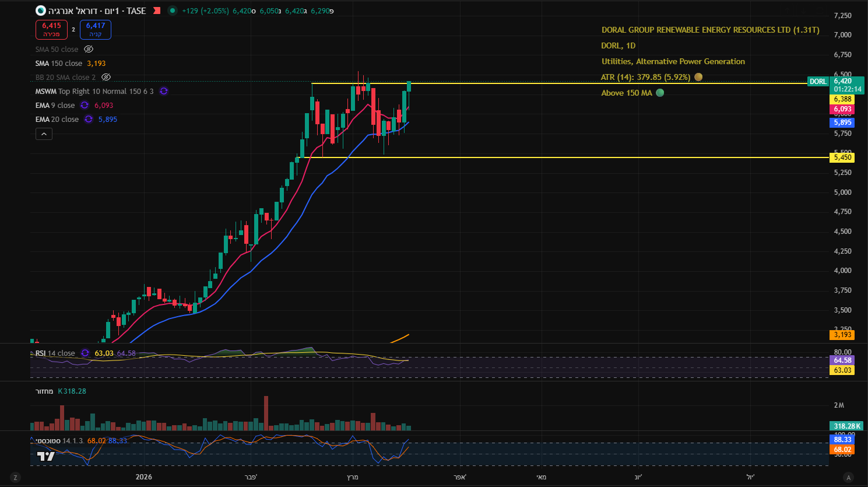This screenshot has width=868, height=487.
Task: Select the stochastic 14 1 3 indicator label
Action: pos(59,440)
